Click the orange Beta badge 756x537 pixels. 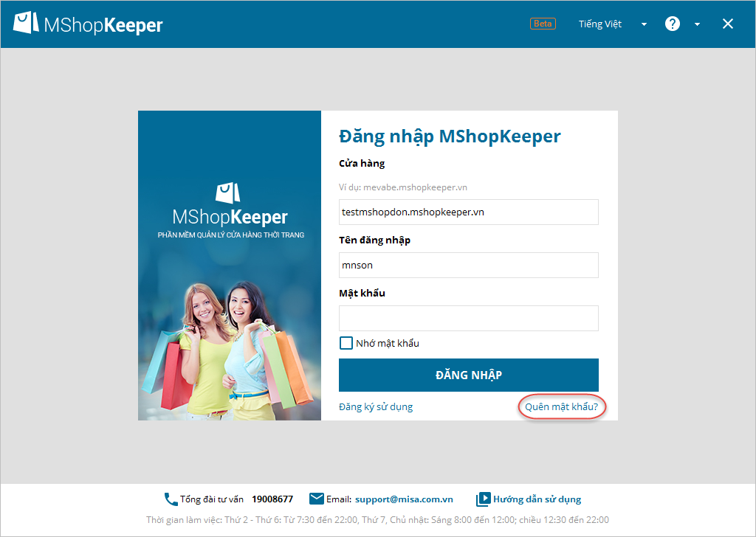tap(543, 24)
